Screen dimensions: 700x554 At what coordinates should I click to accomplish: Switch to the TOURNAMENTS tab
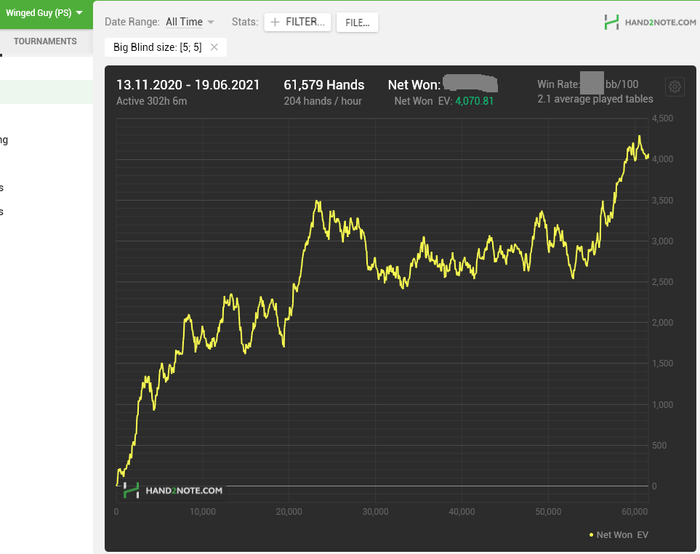tap(45, 41)
